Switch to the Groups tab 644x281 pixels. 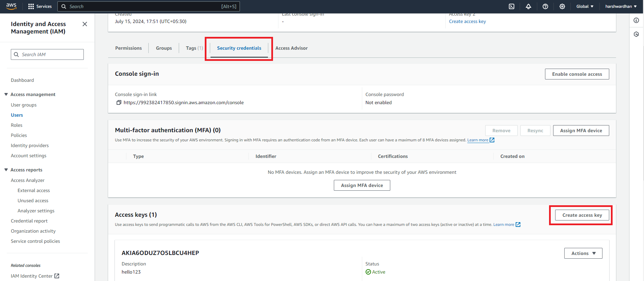click(x=164, y=48)
